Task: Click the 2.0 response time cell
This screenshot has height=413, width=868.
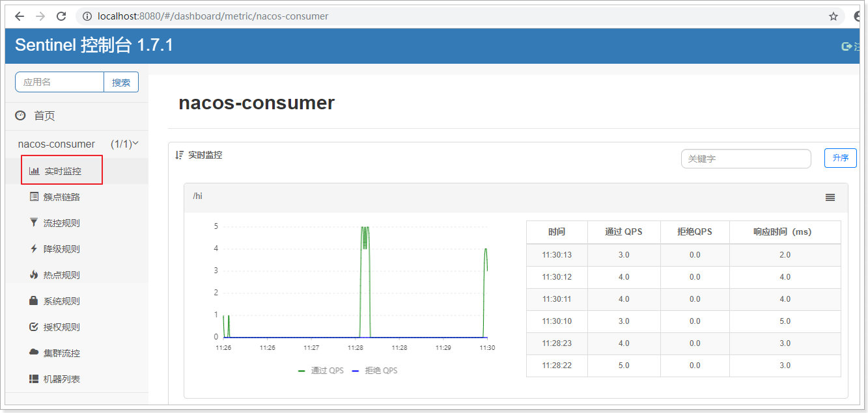Action: pos(785,255)
